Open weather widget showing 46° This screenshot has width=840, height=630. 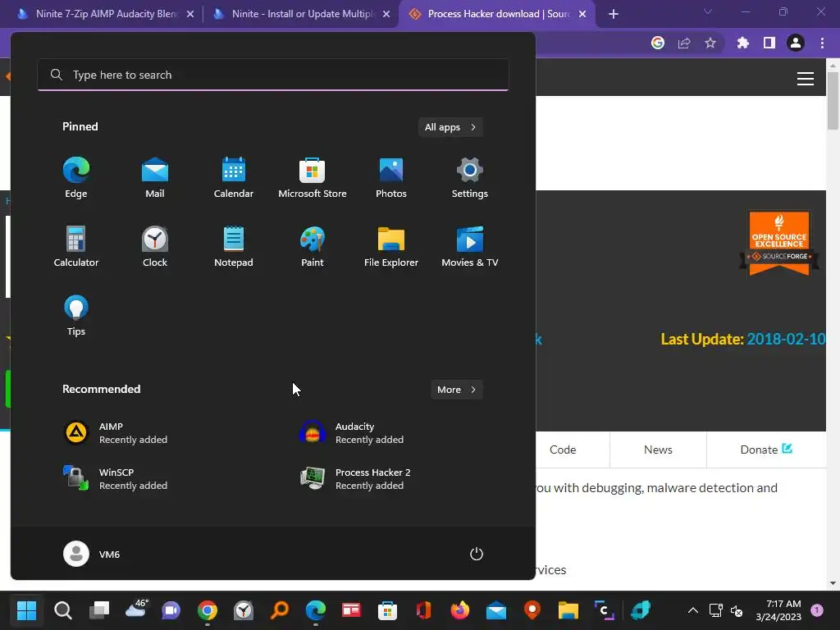(x=136, y=609)
